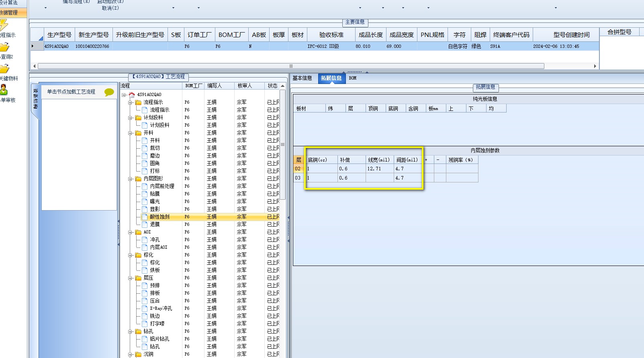Click the 单击节点加载工艺流程 header
The image size is (644, 358).
[x=71, y=92]
